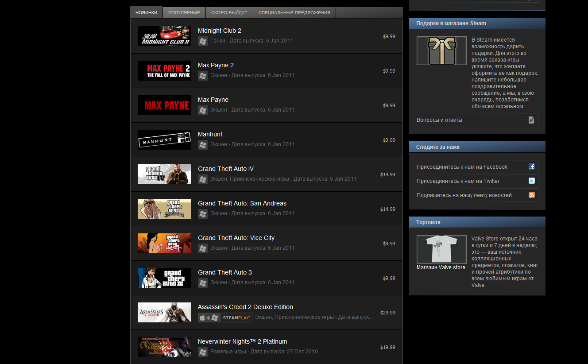Open Max Payne 2 title link
The height and width of the screenshot is (364, 588).
click(x=216, y=65)
